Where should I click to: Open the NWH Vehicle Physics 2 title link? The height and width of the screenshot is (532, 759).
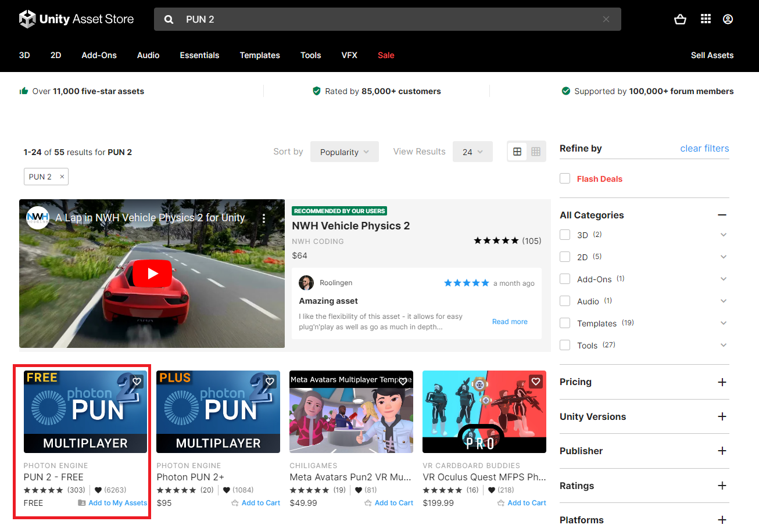(350, 225)
